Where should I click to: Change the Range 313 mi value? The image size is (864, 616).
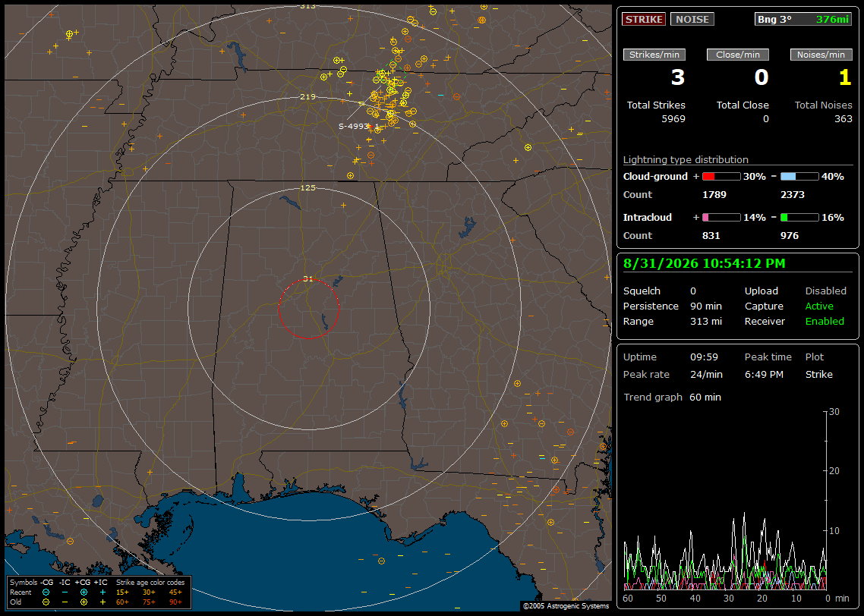(706, 322)
